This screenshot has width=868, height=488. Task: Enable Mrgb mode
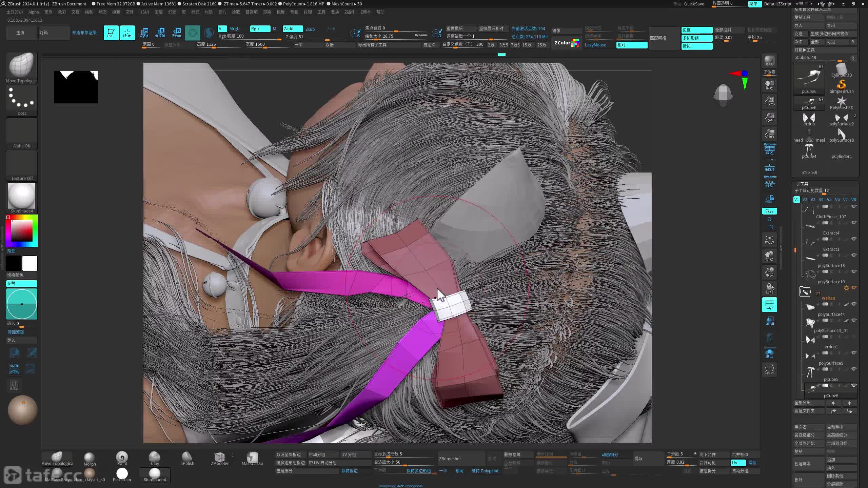click(234, 29)
